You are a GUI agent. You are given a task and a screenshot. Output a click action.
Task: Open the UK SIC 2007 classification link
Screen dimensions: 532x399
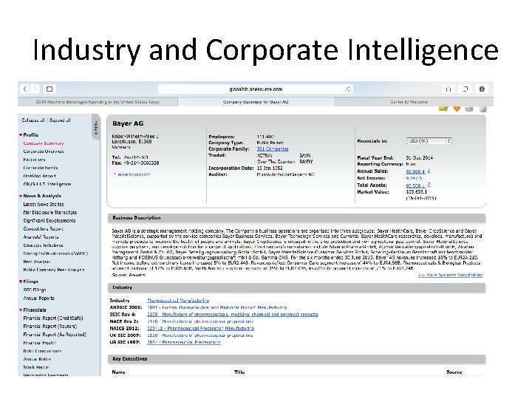pyautogui.click(x=199, y=335)
